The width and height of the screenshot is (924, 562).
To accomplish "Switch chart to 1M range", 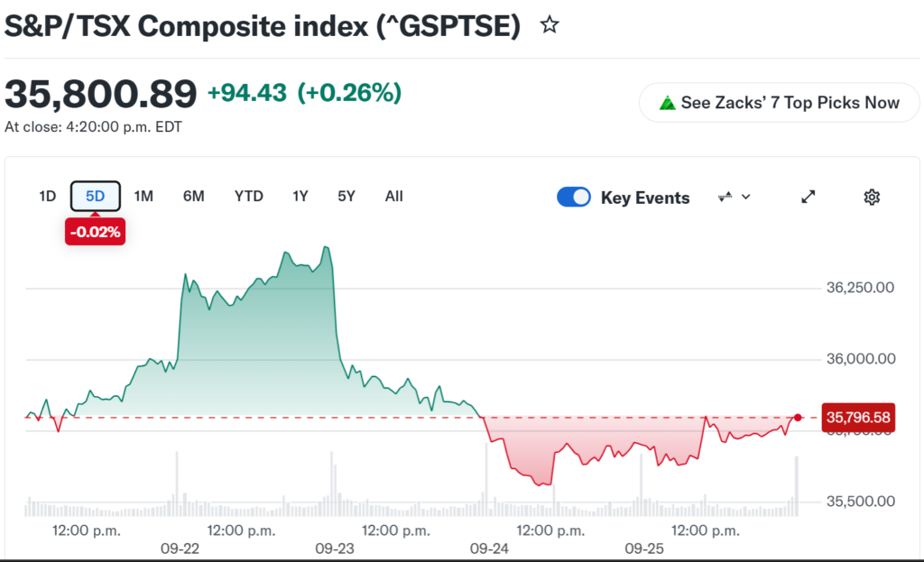I will pos(143,196).
